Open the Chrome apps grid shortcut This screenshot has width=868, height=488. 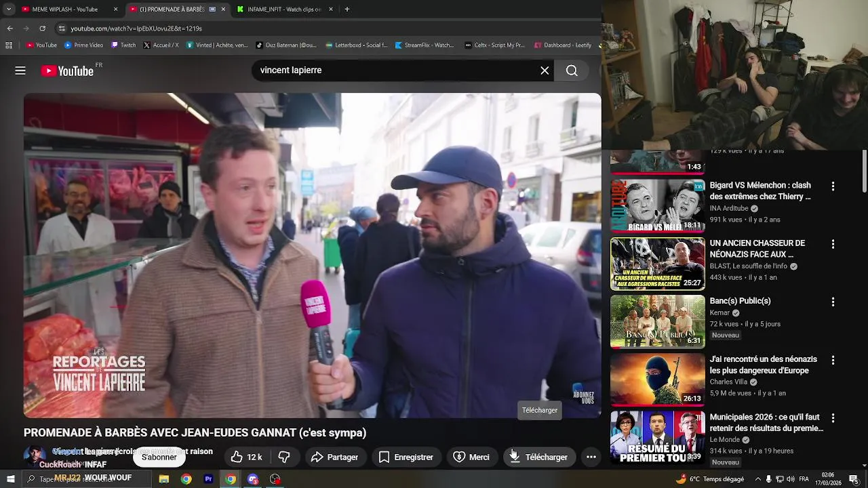[x=9, y=45]
